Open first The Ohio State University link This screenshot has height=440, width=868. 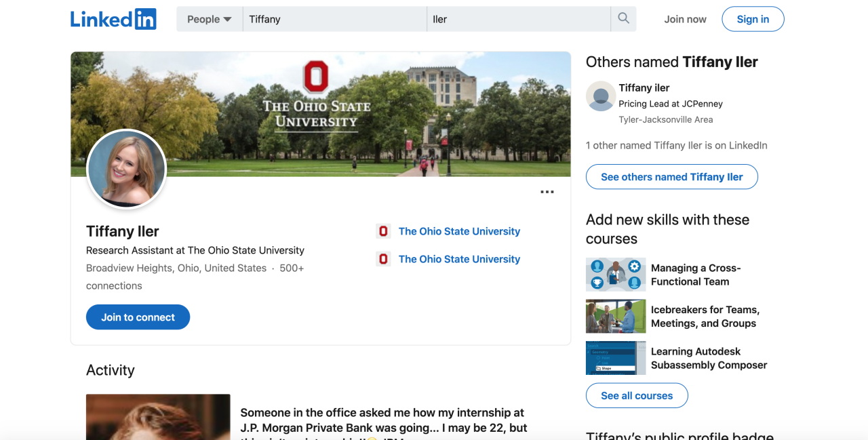click(x=459, y=231)
